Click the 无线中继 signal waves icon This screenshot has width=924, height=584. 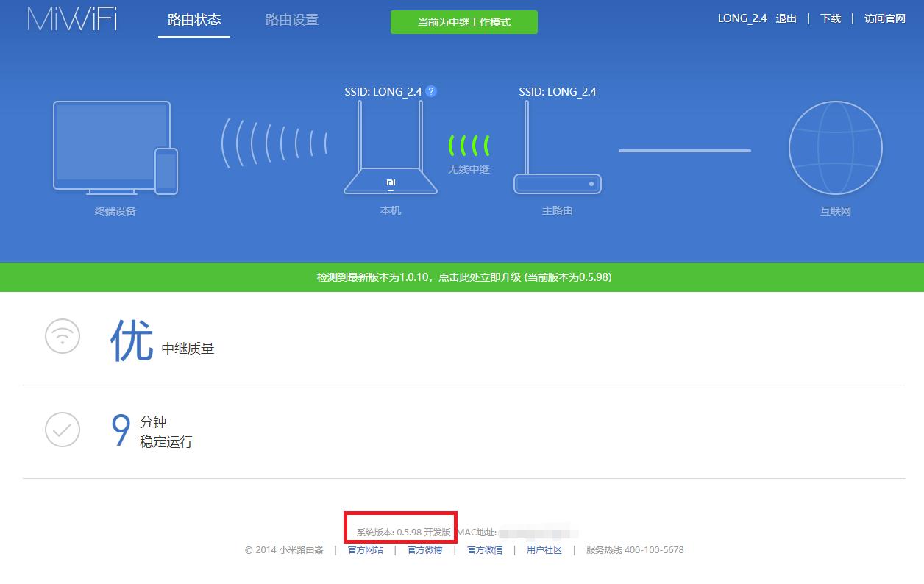[469, 145]
